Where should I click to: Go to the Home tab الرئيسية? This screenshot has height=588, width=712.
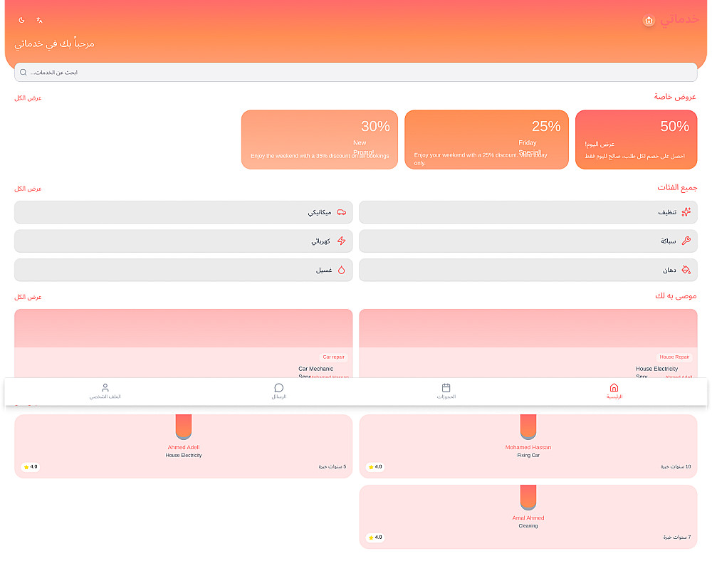614,391
